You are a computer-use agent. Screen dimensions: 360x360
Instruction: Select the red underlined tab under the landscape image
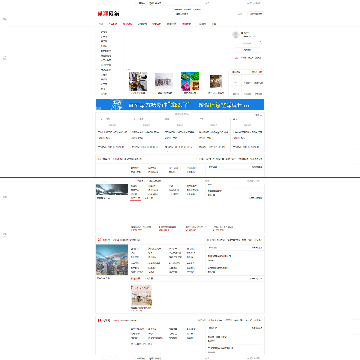(x=135, y=198)
